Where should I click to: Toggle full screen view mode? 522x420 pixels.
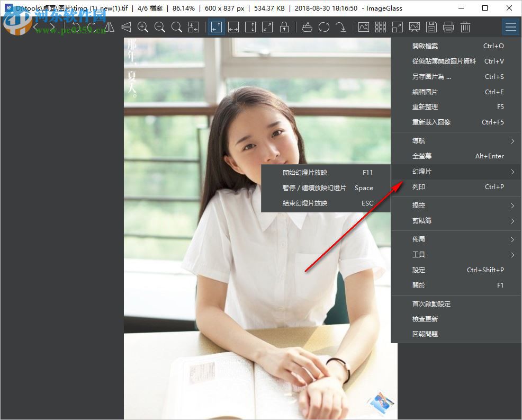tap(398, 27)
